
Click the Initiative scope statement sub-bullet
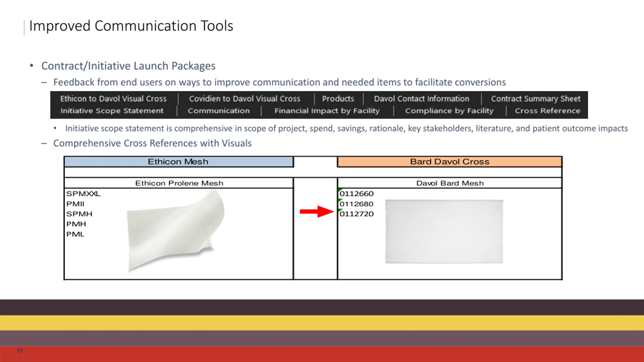pyautogui.click(x=347, y=128)
